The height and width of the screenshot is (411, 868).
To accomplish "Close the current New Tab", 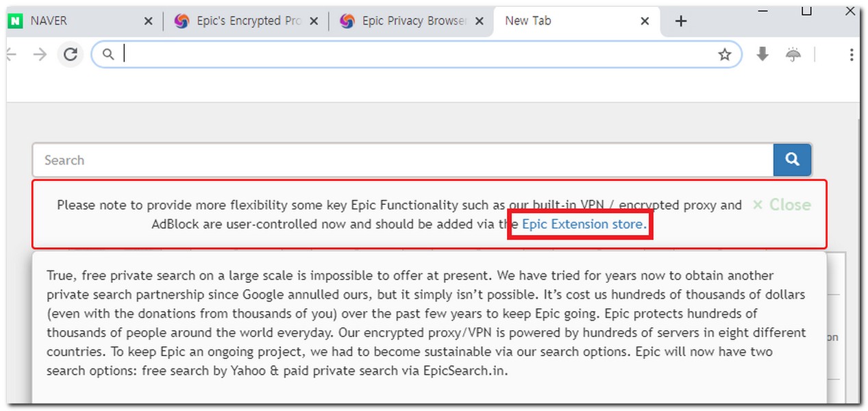I will [645, 21].
